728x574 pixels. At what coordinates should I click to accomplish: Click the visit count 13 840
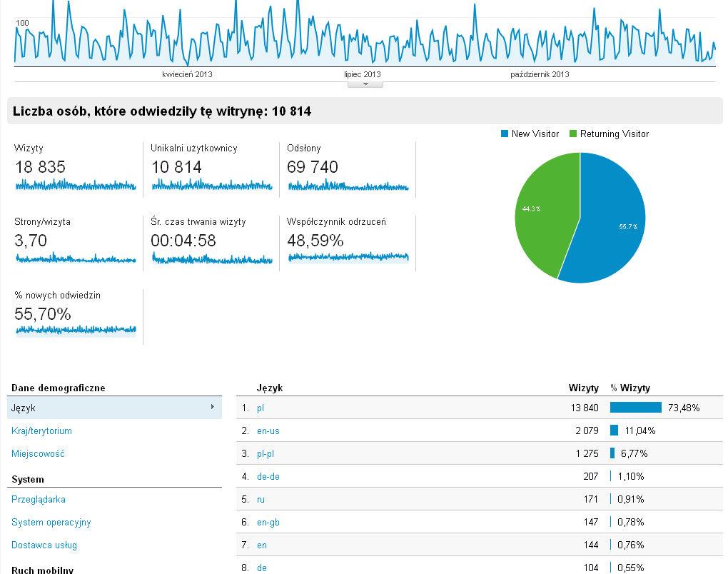[x=585, y=408]
